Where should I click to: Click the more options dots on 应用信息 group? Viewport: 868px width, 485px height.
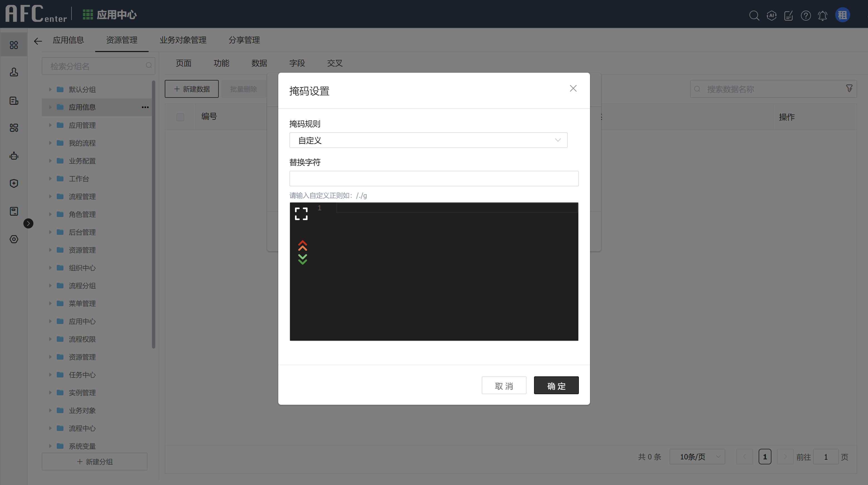(145, 107)
